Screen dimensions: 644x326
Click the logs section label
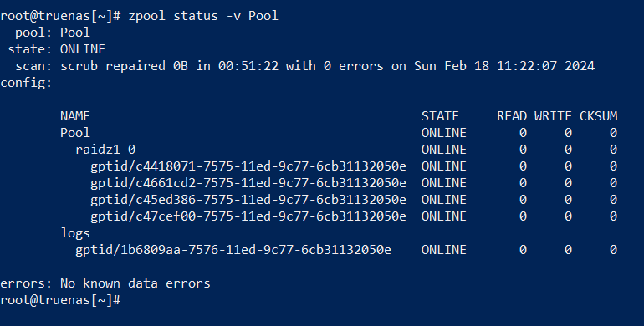(74, 233)
